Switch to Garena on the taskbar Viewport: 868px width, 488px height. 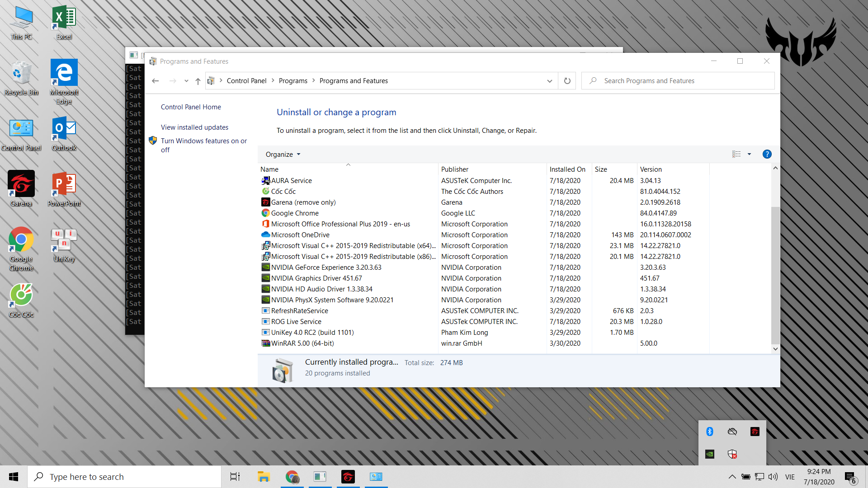348,477
